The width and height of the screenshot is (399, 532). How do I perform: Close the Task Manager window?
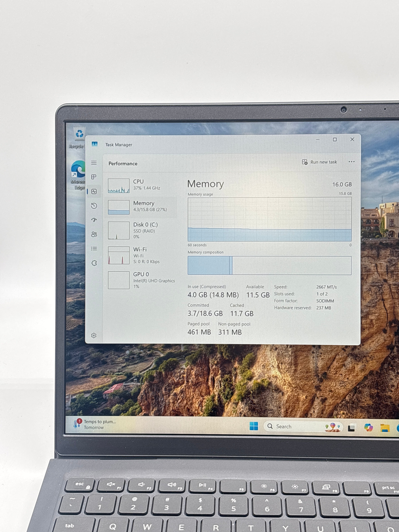tap(352, 139)
